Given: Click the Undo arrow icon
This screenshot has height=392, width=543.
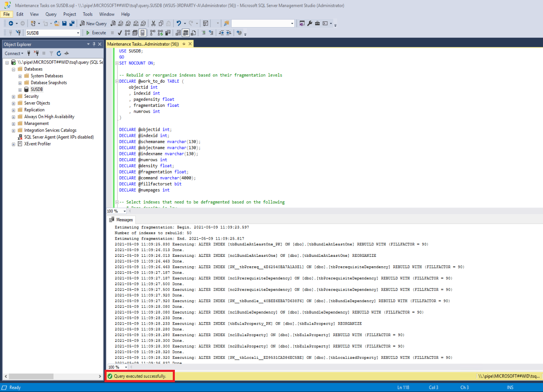Looking at the screenshot, I should coord(179,23).
